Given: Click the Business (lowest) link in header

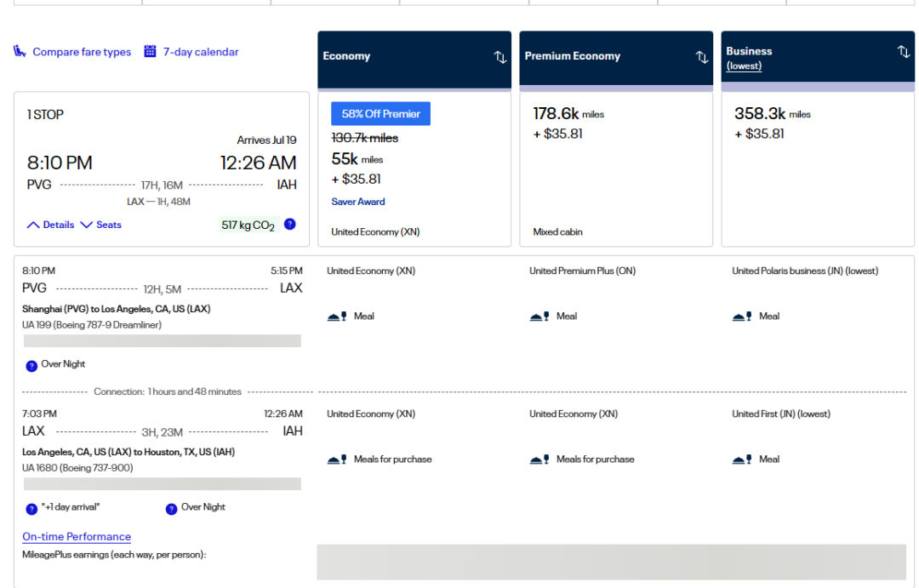Looking at the screenshot, I should coord(745,66).
